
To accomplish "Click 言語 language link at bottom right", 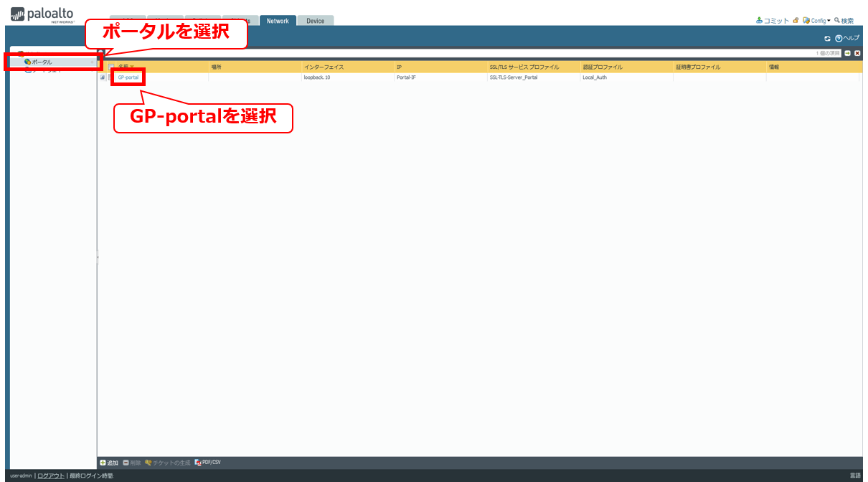I will (855, 476).
